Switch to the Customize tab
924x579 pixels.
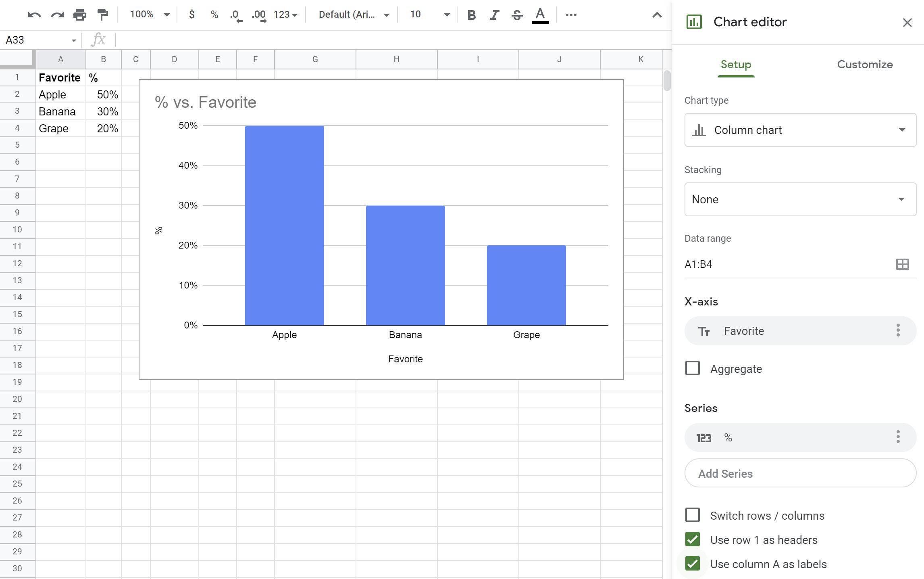pyautogui.click(x=865, y=65)
